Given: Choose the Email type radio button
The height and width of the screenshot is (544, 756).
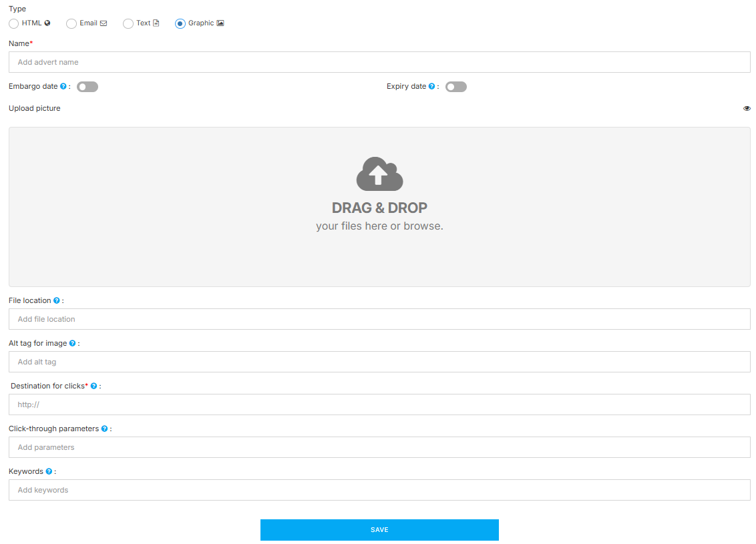Looking at the screenshot, I should (x=71, y=23).
